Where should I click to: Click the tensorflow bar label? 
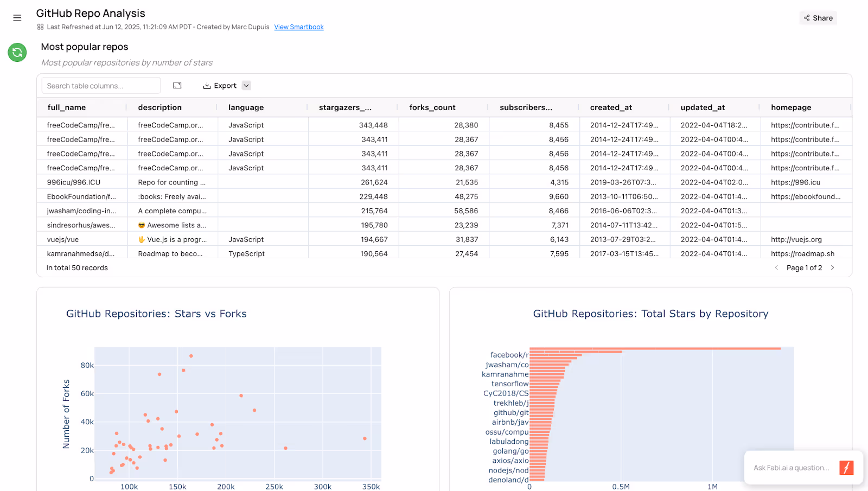510,384
